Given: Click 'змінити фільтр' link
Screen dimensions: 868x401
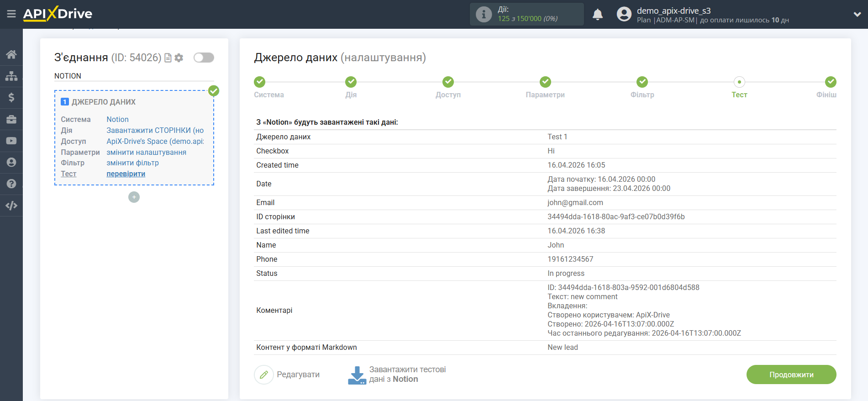Looking at the screenshot, I should click(x=132, y=163).
